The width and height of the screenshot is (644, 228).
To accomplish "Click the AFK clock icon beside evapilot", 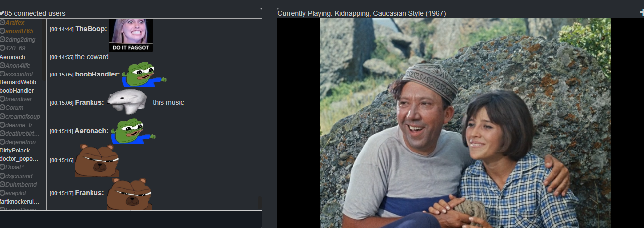I will (x=2, y=193).
